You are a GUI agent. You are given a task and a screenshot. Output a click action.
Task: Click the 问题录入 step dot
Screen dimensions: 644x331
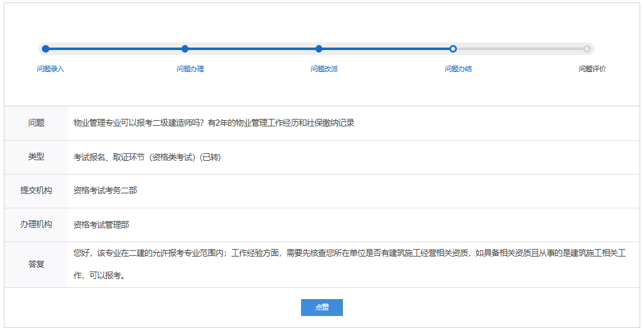tap(46, 49)
